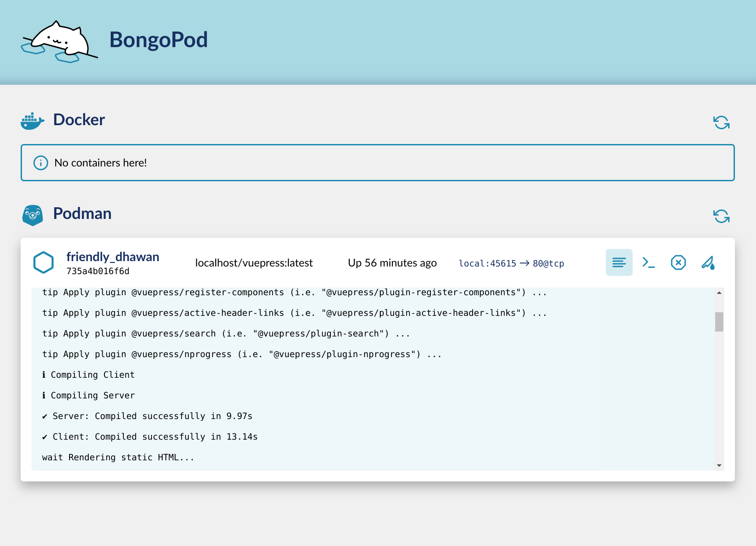Stop the friendly_dhawan container
This screenshot has height=546, width=756.
click(678, 262)
